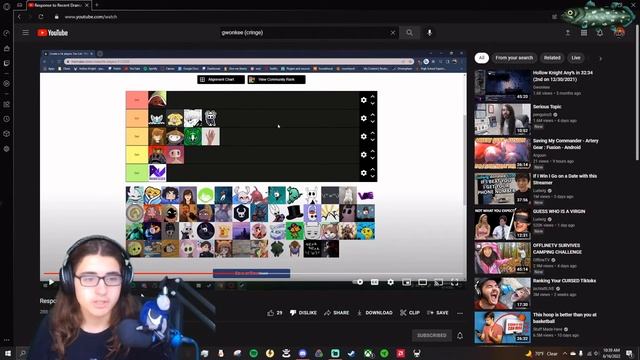The width and height of the screenshot is (640, 360).
Task: Enable theater mode in the player
Action: 422,282
